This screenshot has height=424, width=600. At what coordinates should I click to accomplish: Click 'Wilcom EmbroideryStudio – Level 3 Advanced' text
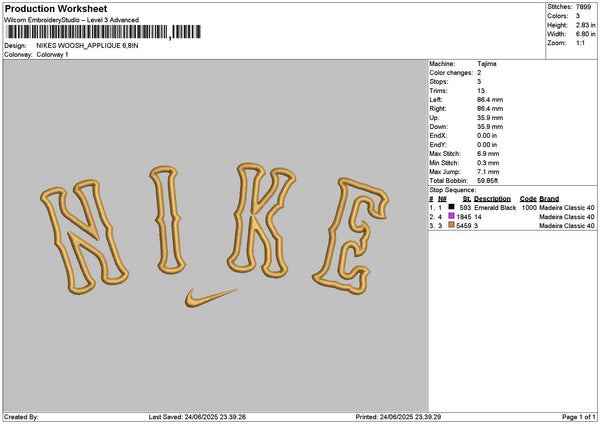(72, 20)
